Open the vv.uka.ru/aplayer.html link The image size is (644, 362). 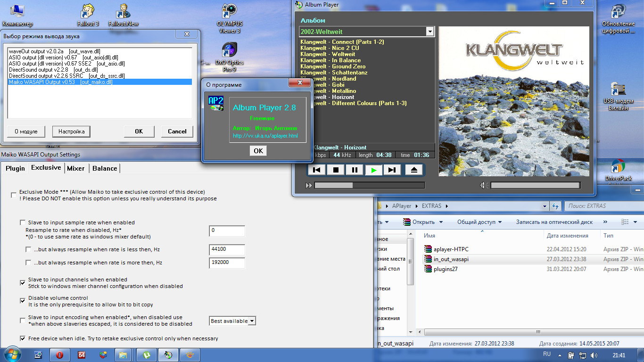click(x=265, y=136)
